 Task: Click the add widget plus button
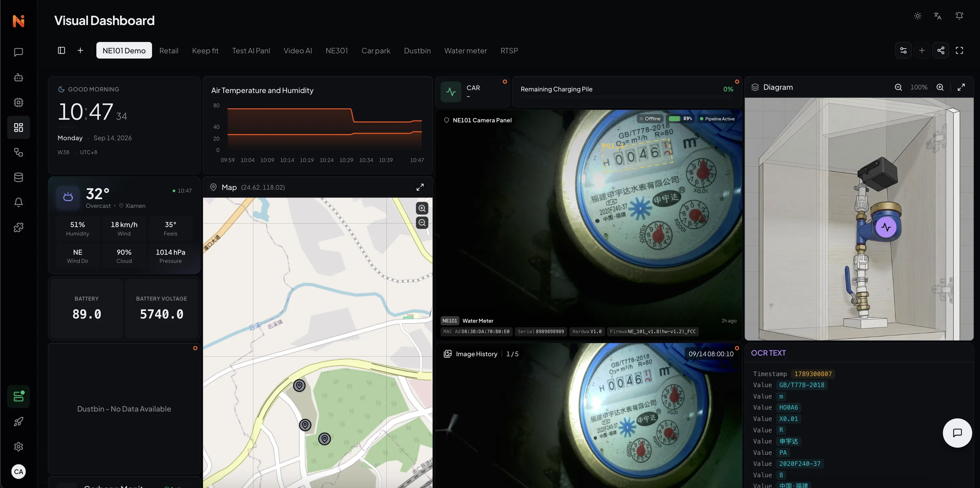922,50
